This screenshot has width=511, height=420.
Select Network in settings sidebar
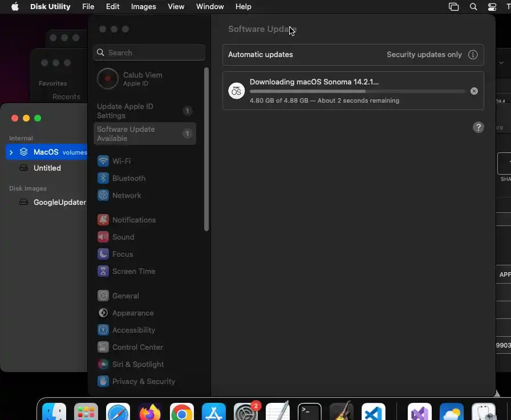pos(119,195)
